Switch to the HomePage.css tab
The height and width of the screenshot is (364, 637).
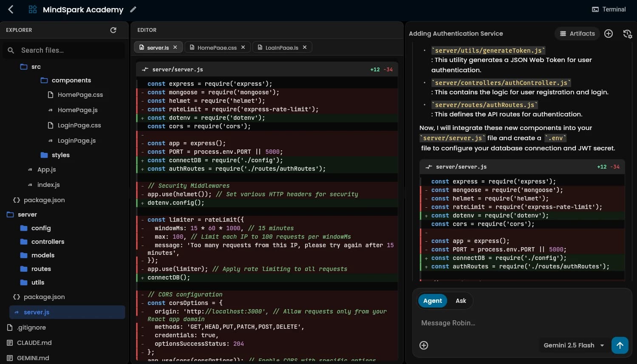[x=218, y=47]
